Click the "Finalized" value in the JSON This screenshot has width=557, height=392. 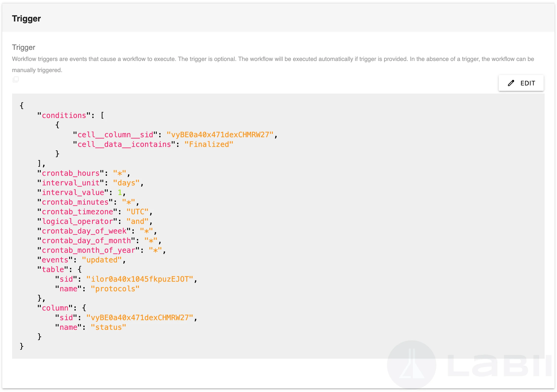pos(209,144)
